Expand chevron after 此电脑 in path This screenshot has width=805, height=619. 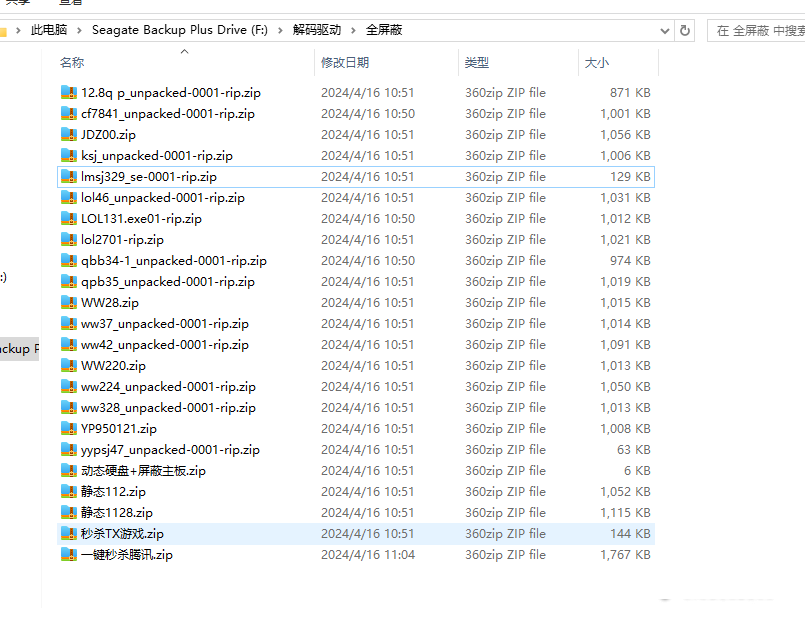pos(80,30)
